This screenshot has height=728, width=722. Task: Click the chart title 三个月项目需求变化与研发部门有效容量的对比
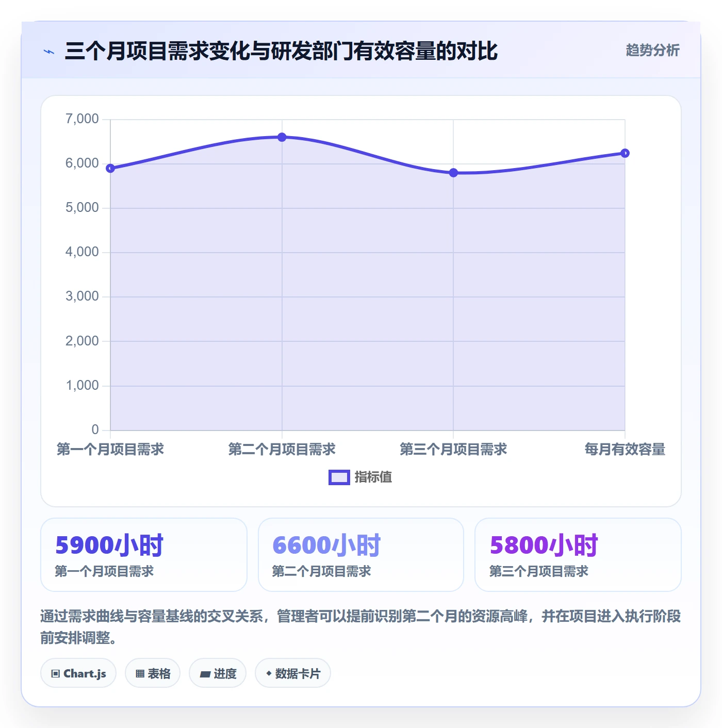(281, 51)
